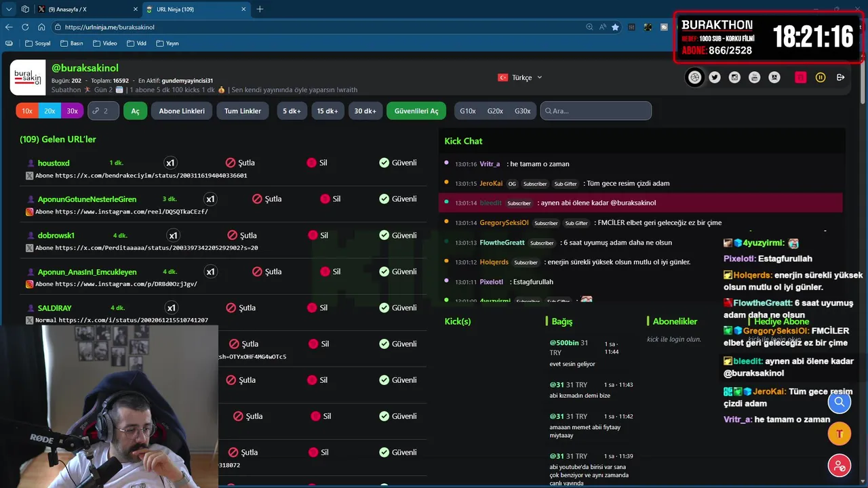Select the 20x filter
Viewport: 868px width, 488px height.
point(50,110)
